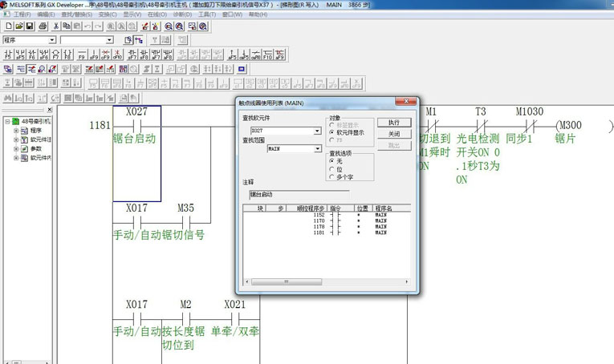Image resolution: width=614 pixels, height=364 pixels.
Task: Click the Print icon in the toolbar
Action: [x=43, y=26]
